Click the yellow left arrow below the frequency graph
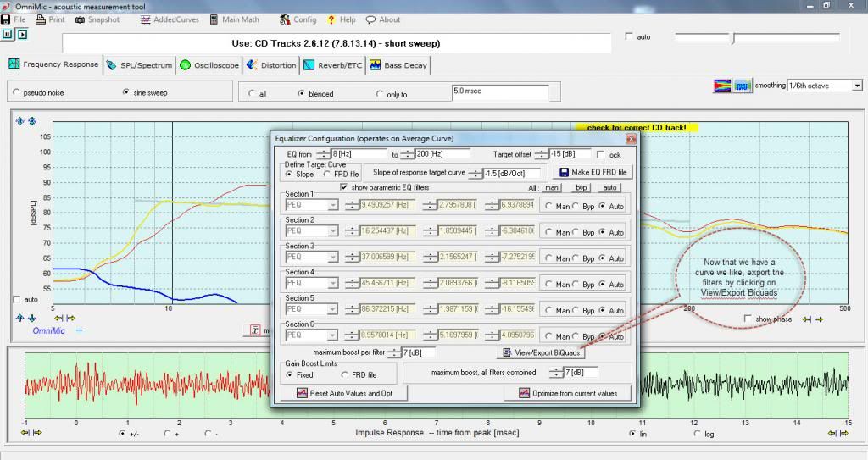 [x=58, y=319]
